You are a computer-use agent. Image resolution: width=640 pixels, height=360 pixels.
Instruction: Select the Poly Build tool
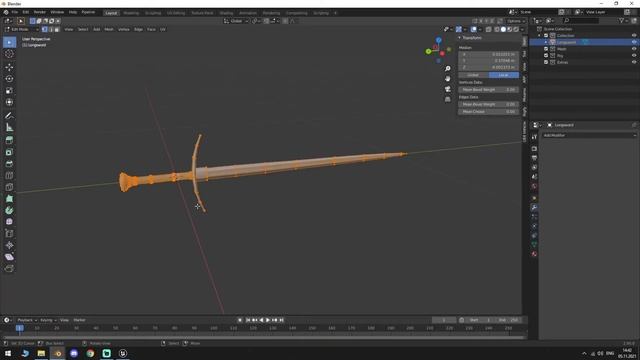9,199
